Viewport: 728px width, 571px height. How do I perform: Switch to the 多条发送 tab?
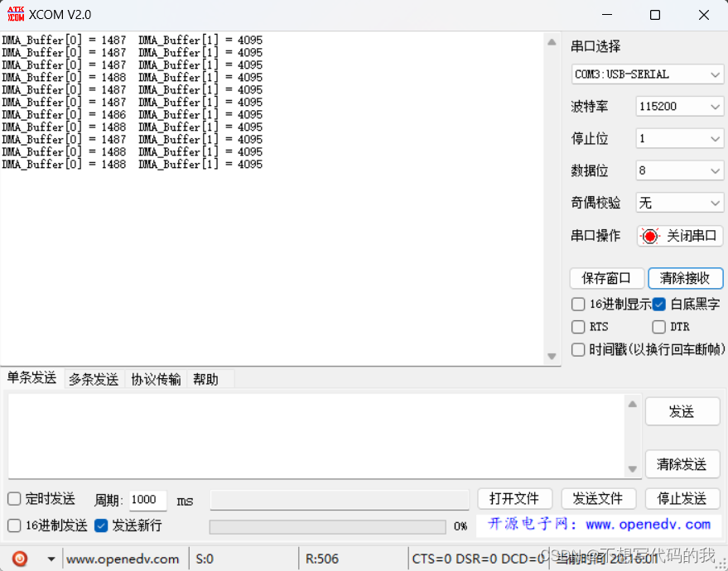94,380
